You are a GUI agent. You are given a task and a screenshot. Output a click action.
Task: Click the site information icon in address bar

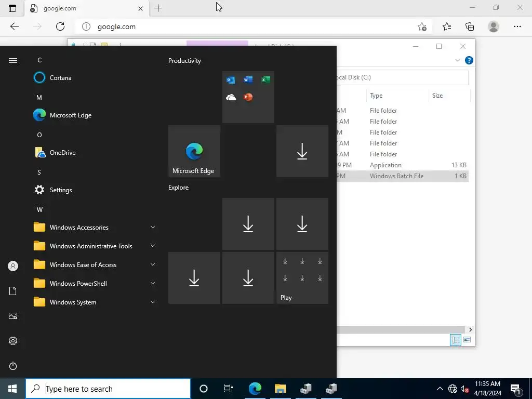tap(86, 26)
